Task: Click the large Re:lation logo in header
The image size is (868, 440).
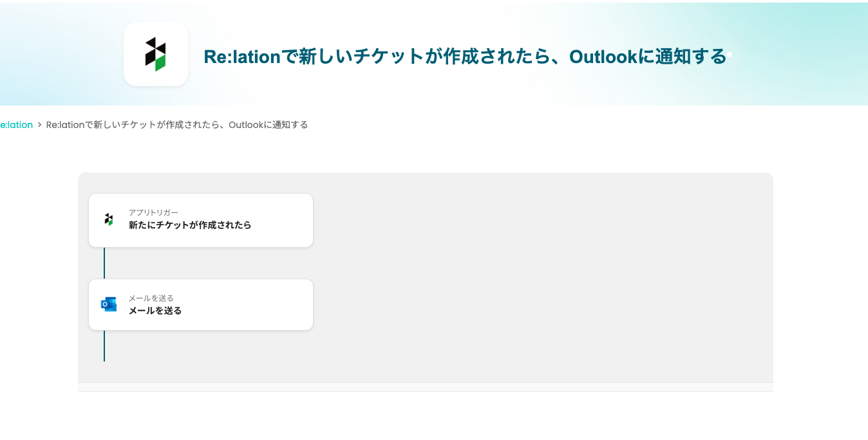Action: click(155, 54)
